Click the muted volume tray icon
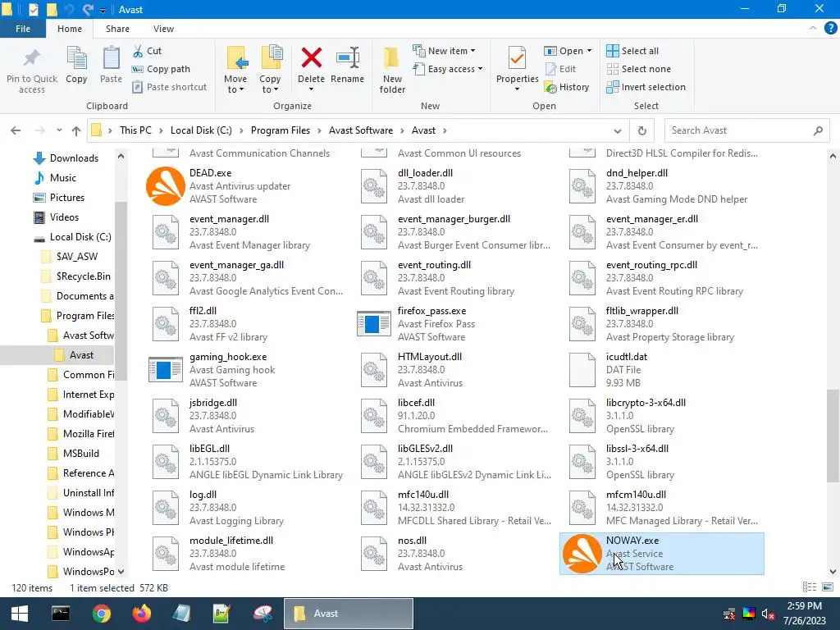This screenshot has height=630, width=840. coord(768,614)
